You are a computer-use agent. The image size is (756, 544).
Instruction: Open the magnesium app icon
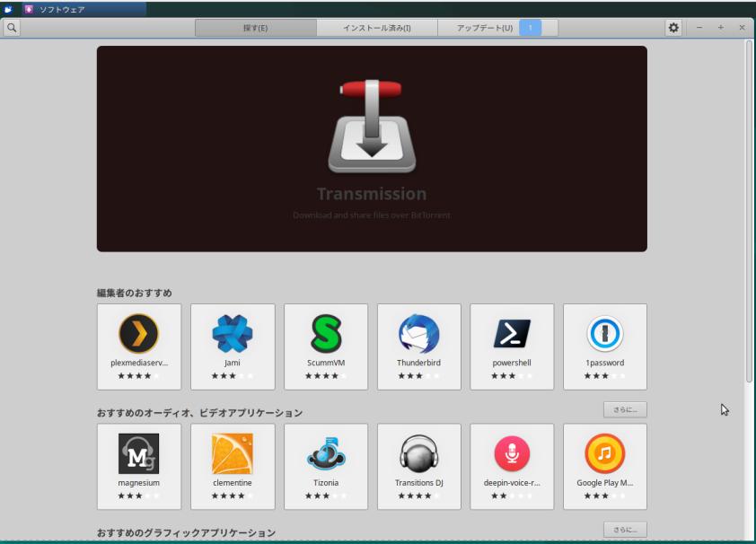pos(139,453)
